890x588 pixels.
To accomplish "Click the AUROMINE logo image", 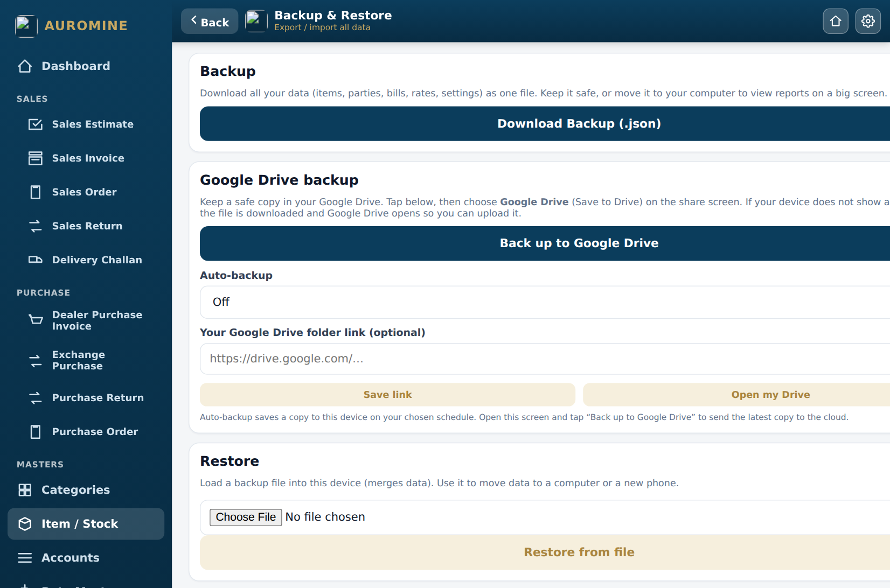I will (26, 26).
